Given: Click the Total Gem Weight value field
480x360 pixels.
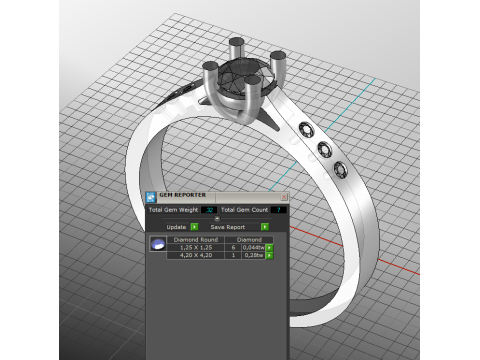Looking at the screenshot, I should 209,210.
